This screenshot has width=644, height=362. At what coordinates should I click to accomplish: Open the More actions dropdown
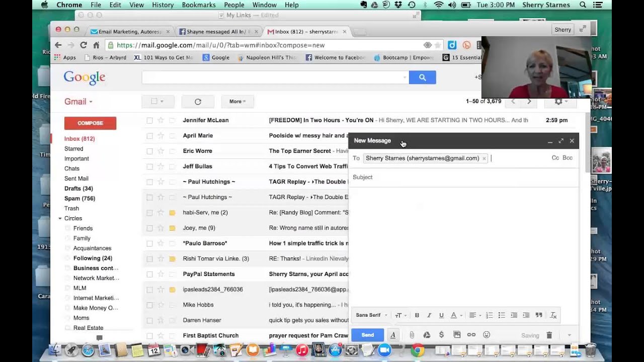(237, 102)
